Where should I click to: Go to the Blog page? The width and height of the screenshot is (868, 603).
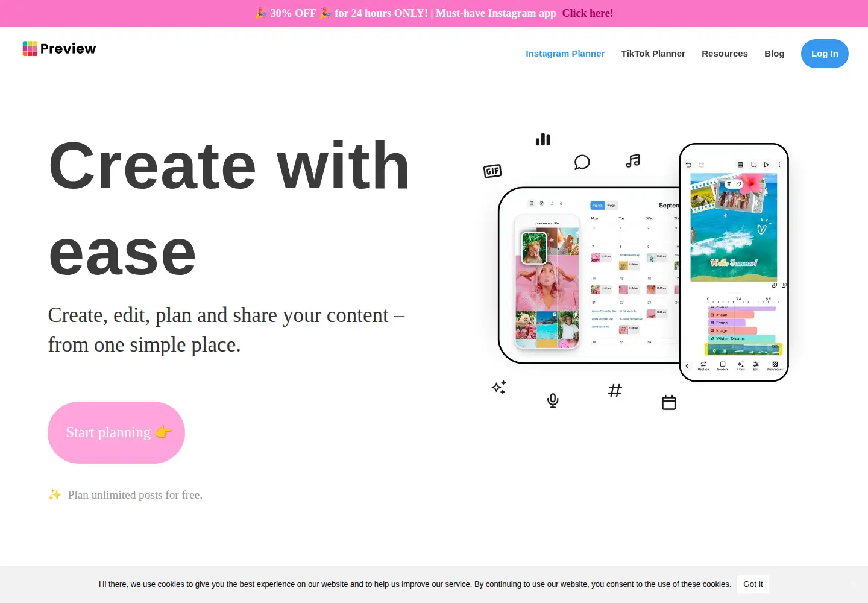(x=774, y=54)
